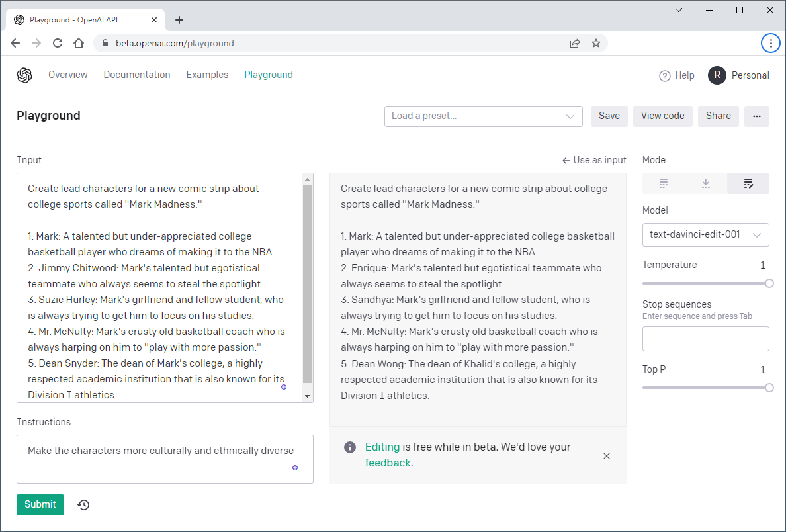This screenshot has height=532, width=786.
Task: Open the Model dropdown text-davinci-edit-001
Action: 706,235
